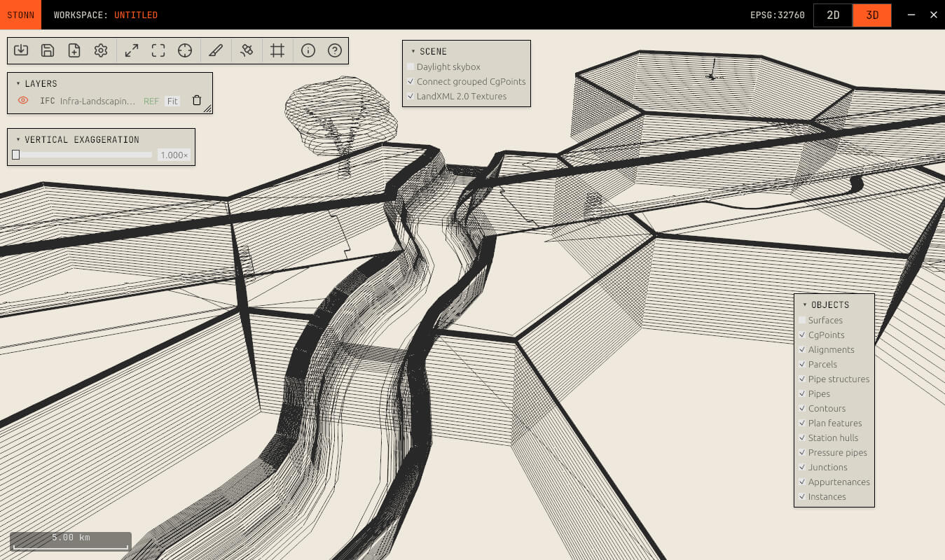Minimize the application window
945x560 pixels.
[x=911, y=15]
